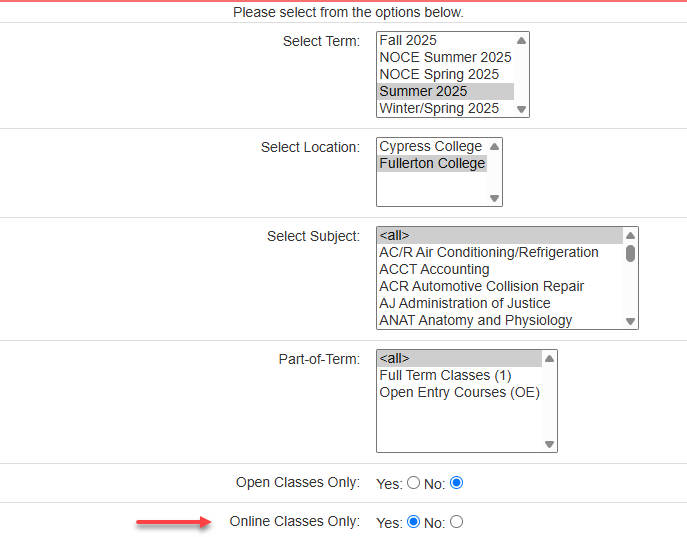The image size is (687, 537).
Task: Pick Open Entry Courses (OE) option
Action: click(x=460, y=392)
